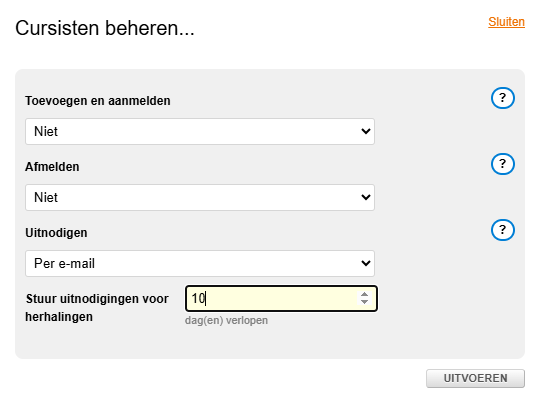This screenshot has height=399, width=539.
Task: Show help for Uitnodigen setting
Action: point(503,230)
